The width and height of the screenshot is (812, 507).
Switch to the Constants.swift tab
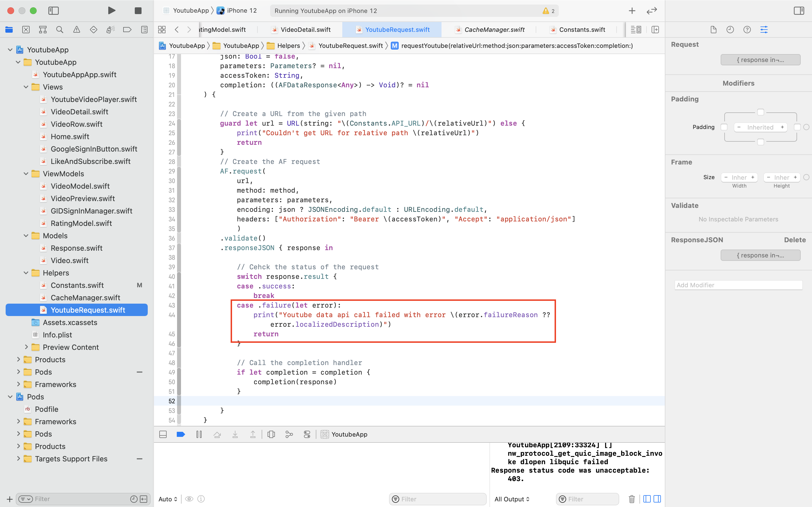click(582, 30)
